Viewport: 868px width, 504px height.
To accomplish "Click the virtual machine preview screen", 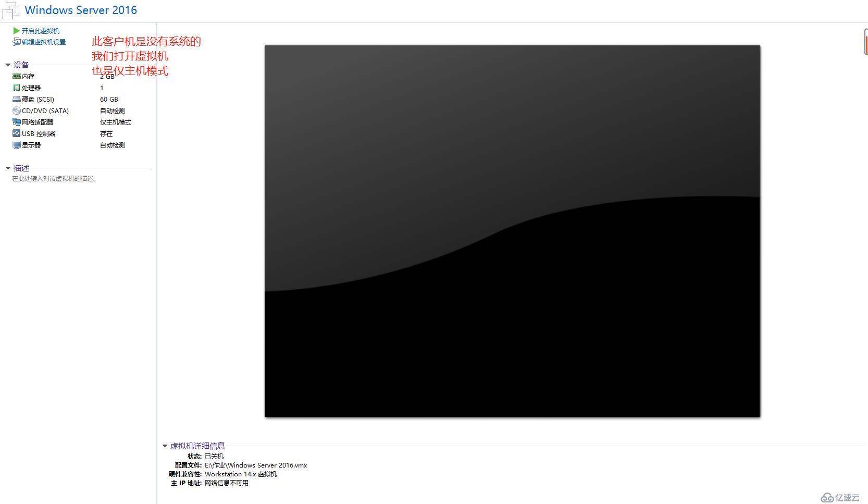I will click(x=512, y=231).
